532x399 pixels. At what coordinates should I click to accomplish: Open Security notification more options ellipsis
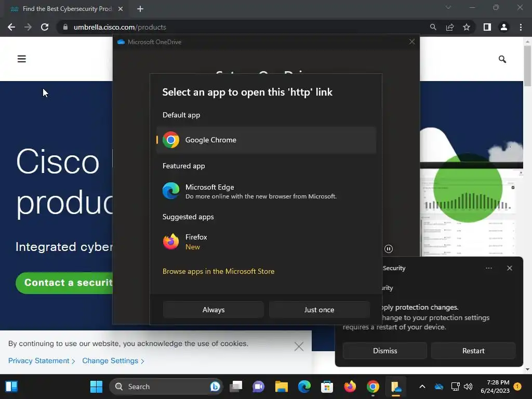488,268
